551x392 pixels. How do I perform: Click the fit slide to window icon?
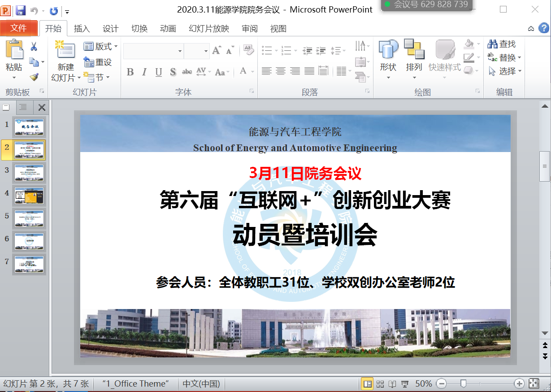coord(534,383)
